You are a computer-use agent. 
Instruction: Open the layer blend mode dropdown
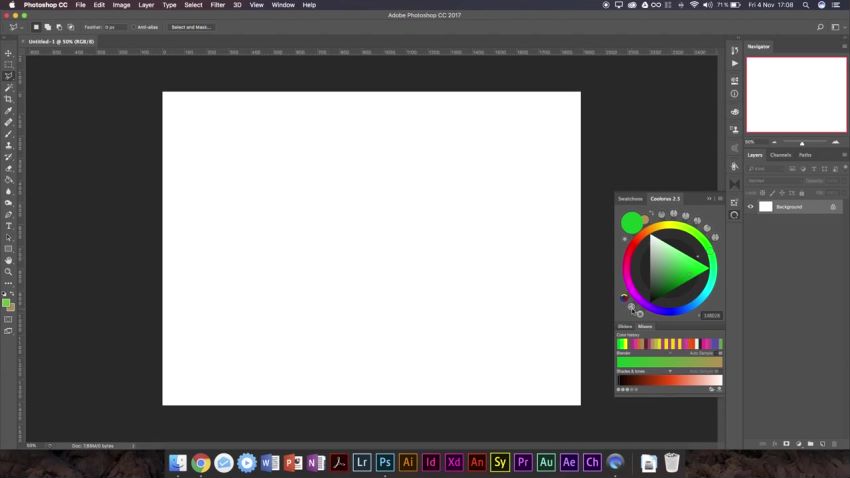pyautogui.click(x=775, y=181)
